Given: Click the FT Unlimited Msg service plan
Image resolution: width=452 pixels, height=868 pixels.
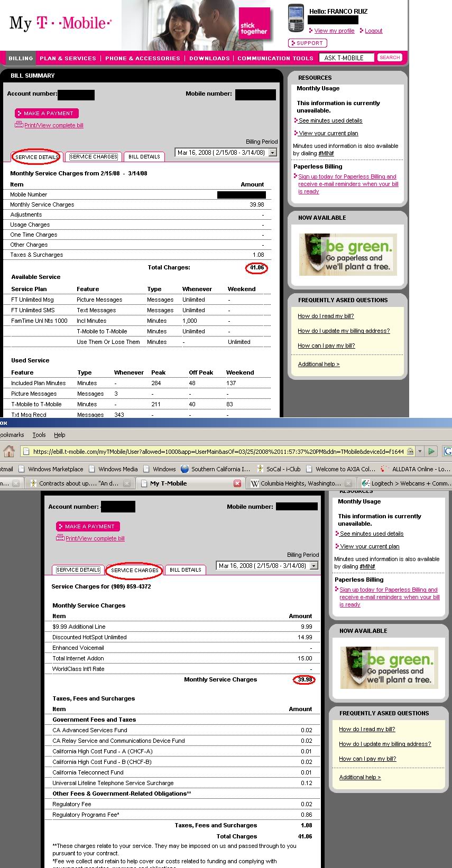Looking at the screenshot, I should click(x=32, y=300).
